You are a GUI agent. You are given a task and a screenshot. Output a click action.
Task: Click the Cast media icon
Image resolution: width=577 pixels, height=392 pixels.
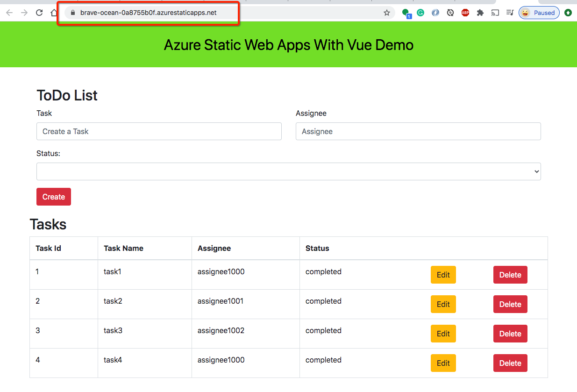[495, 13]
